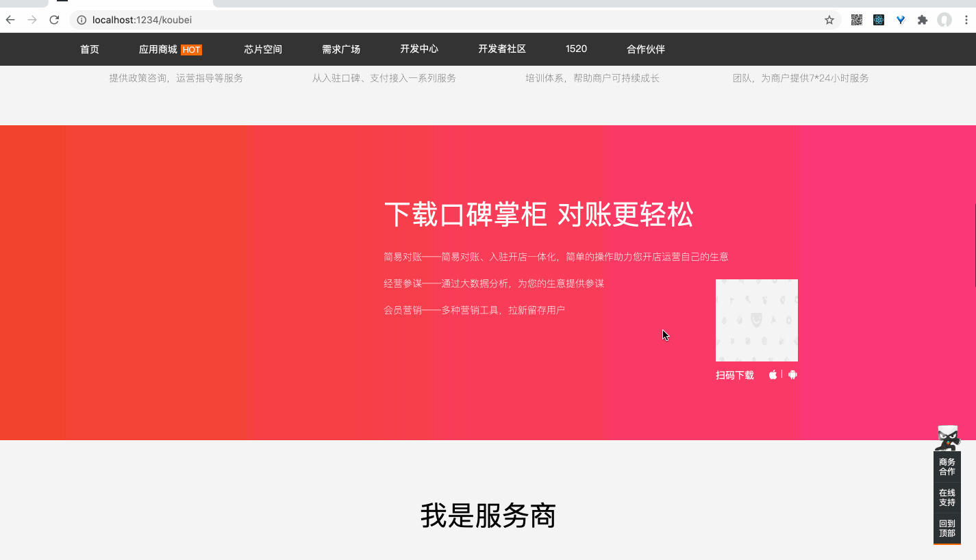Click the orange HOT badge
976x560 pixels.
tap(192, 50)
